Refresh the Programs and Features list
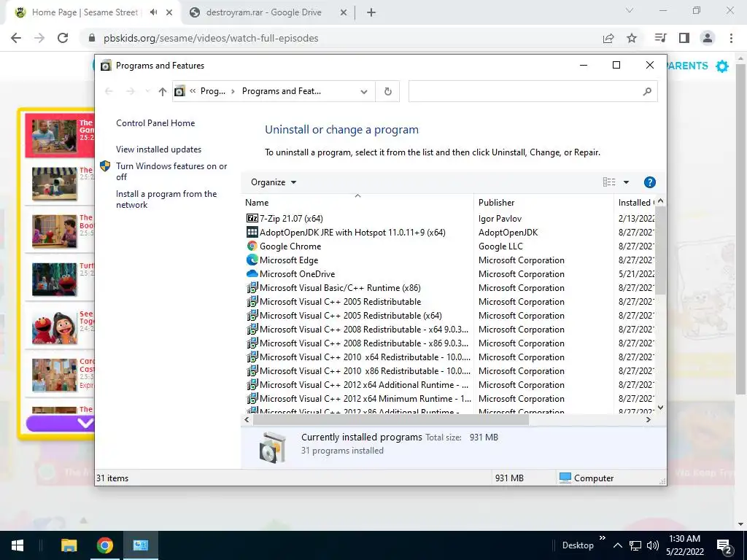Viewport: 747px width, 560px height. point(388,91)
